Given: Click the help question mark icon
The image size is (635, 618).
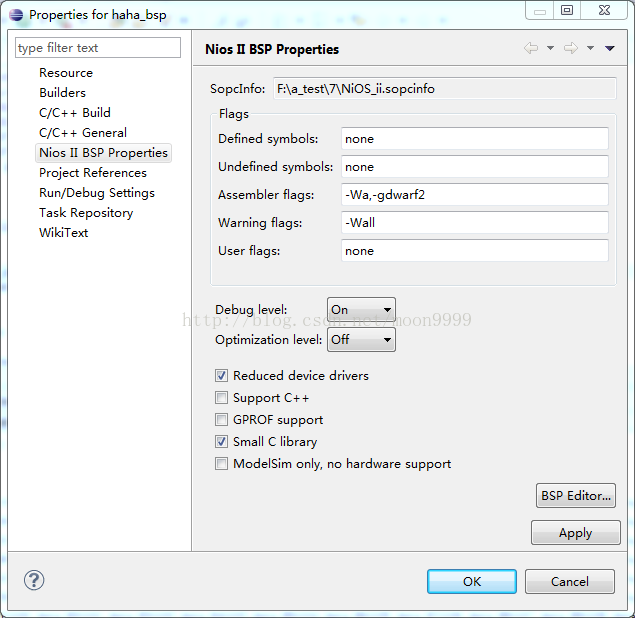Looking at the screenshot, I should click(x=34, y=580).
